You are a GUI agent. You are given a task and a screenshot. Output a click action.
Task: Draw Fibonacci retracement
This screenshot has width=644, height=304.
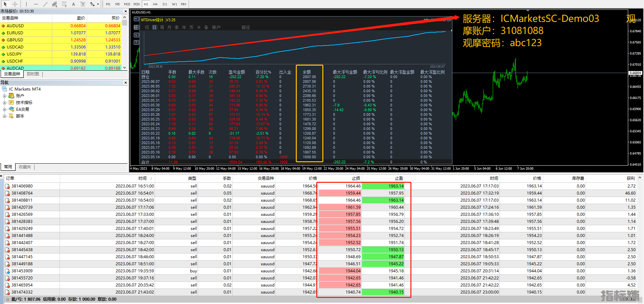pyautogui.click(x=64, y=4)
